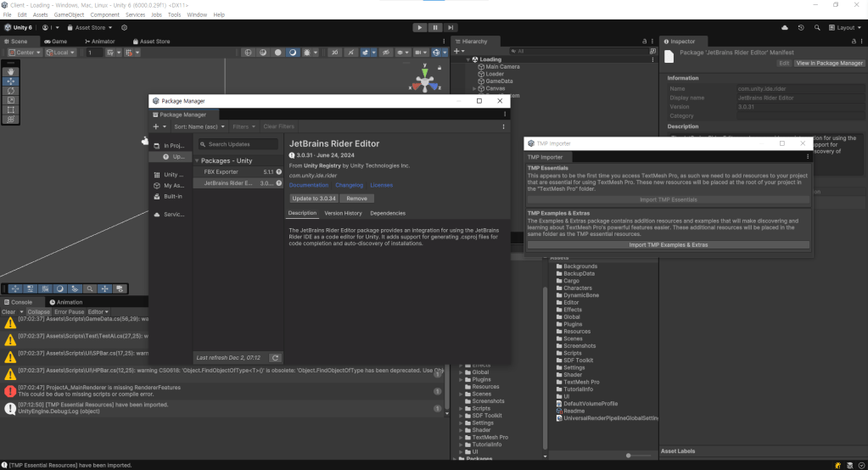
Task: Refresh the Package Manager list
Action: [274, 358]
